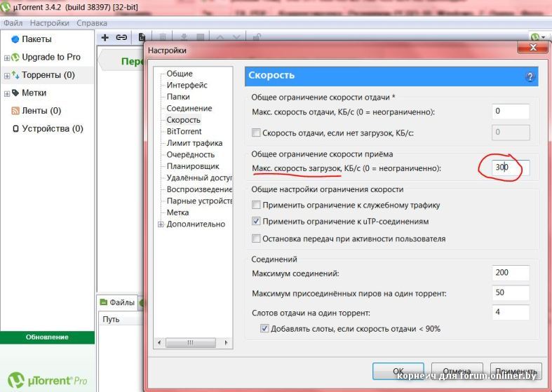Expand Дополнительно in settings tree

(161, 224)
